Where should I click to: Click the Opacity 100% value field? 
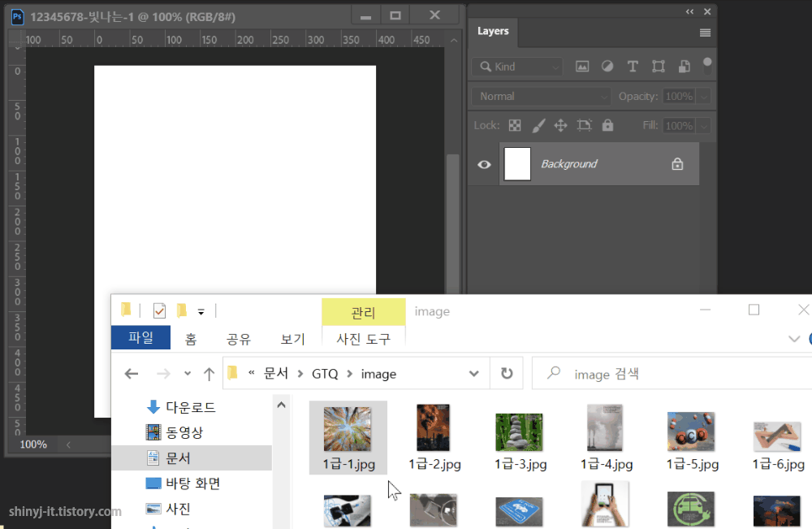[x=679, y=97]
